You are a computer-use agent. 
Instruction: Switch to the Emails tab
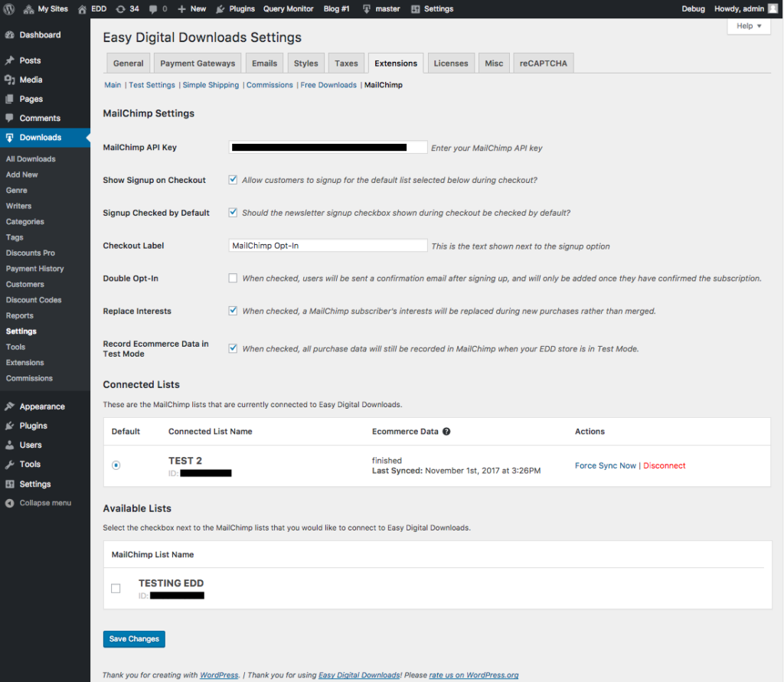tap(264, 64)
